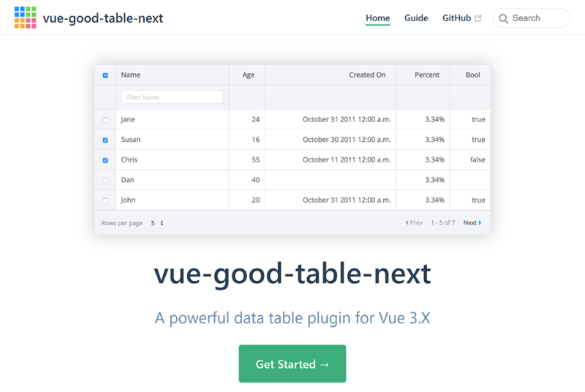Screen dimensions: 585x392
Task: Open the Rows per page dropdown
Action: pos(157,223)
